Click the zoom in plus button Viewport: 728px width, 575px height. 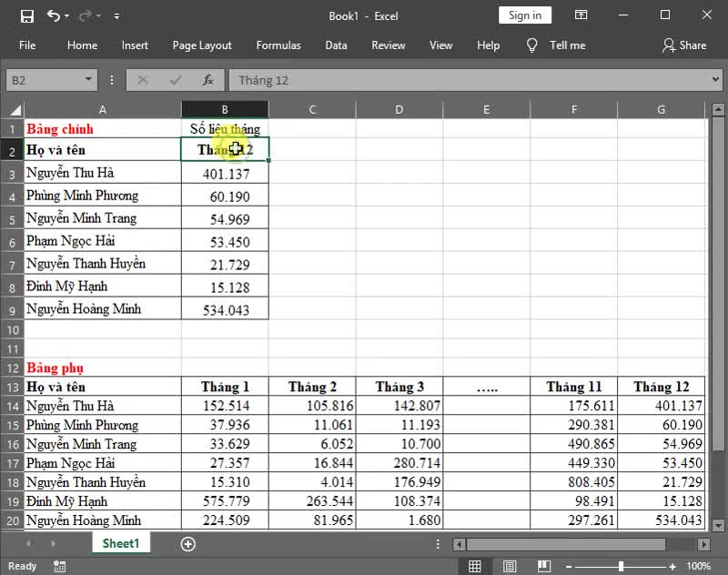click(x=672, y=567)
